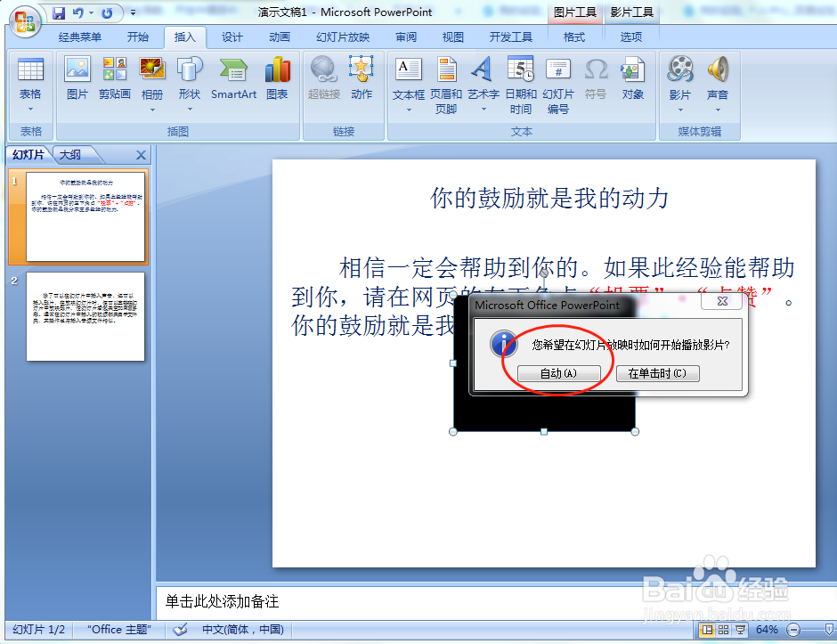
Task: Insert an 对象 object
Action: coord(632,78)
